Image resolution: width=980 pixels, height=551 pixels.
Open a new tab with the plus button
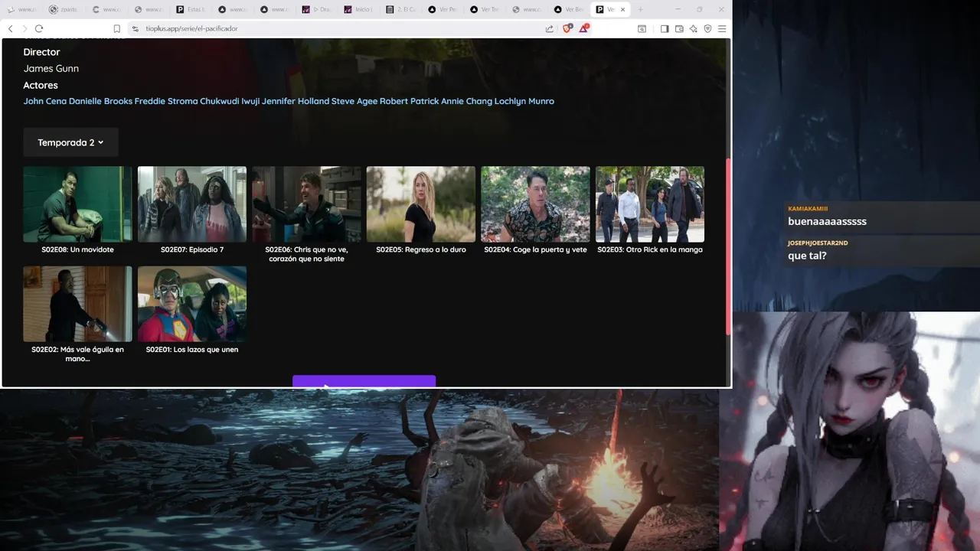(x=641, y=9)
